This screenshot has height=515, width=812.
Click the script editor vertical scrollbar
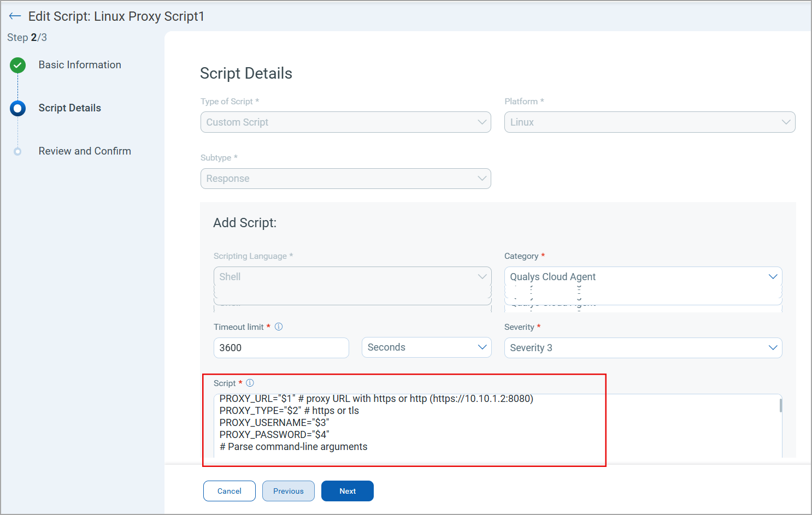coord(780,406)
